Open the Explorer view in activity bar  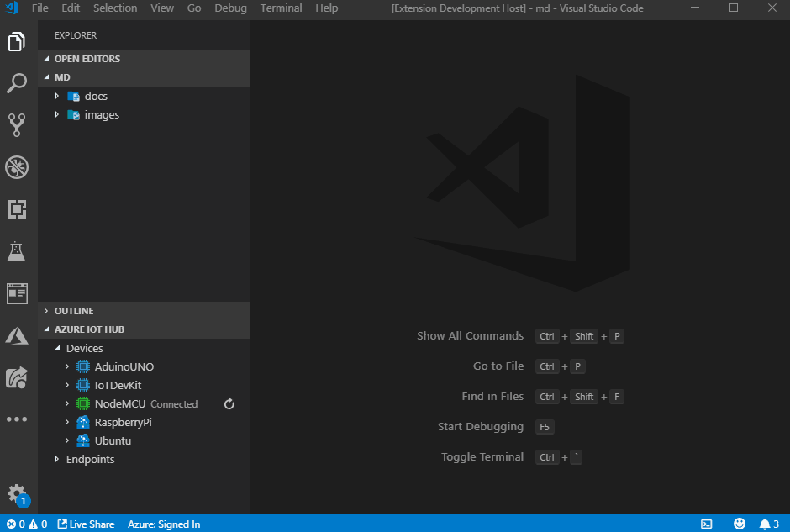click(x=17, y=42)
